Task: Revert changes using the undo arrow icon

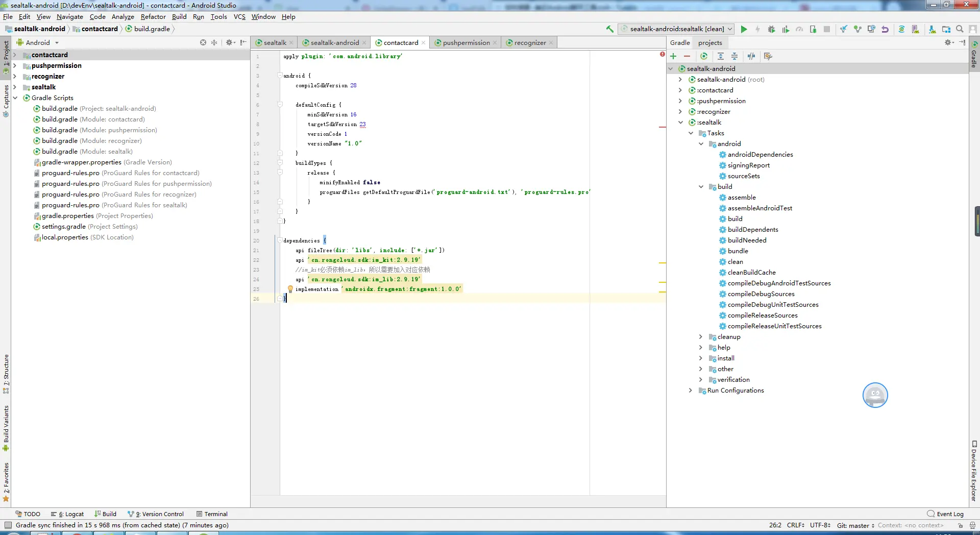Action: 885,29
